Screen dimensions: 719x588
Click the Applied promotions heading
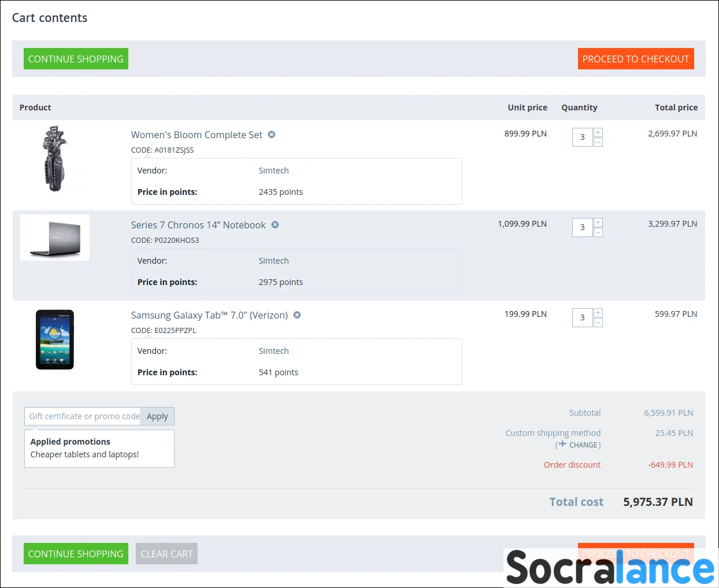pos(71,442)
